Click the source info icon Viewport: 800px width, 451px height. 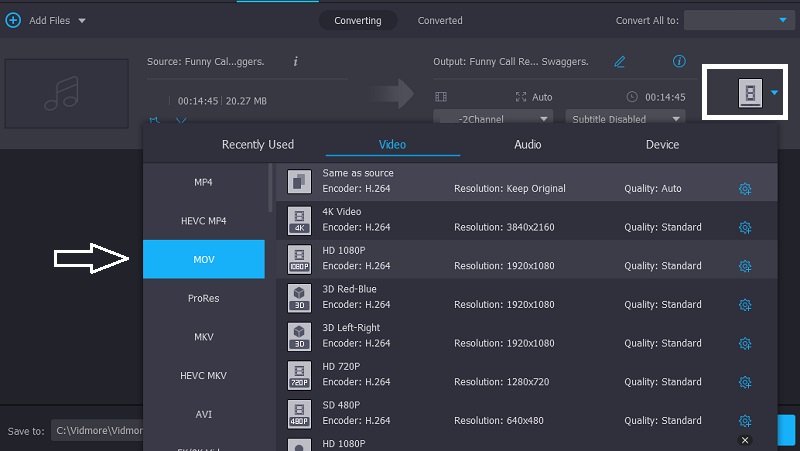(295, 62)
